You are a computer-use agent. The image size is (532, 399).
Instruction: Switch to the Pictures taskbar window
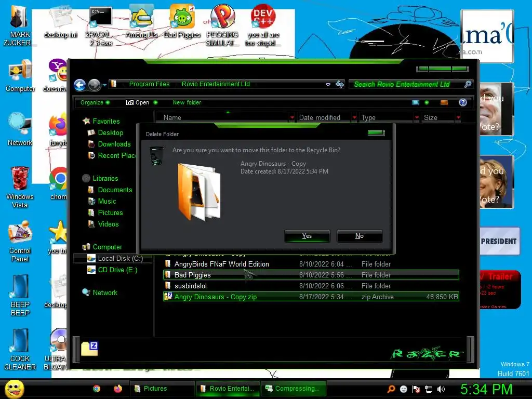[x=162, y=389]
